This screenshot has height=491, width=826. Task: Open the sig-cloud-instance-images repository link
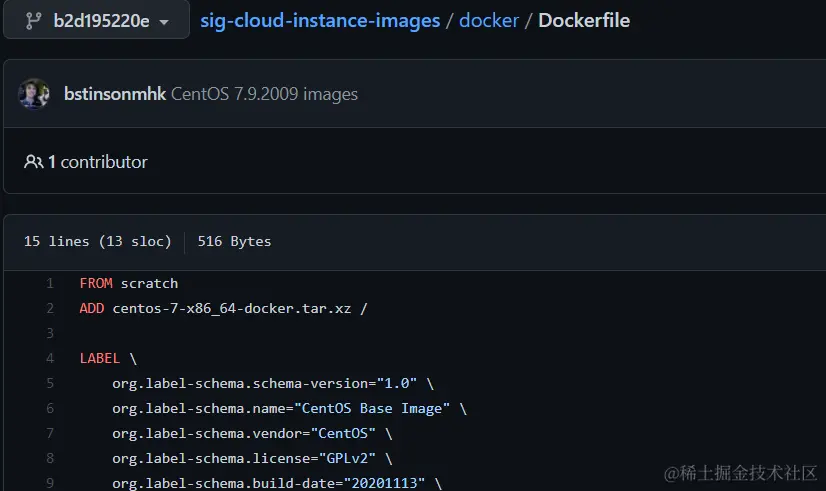320,21
